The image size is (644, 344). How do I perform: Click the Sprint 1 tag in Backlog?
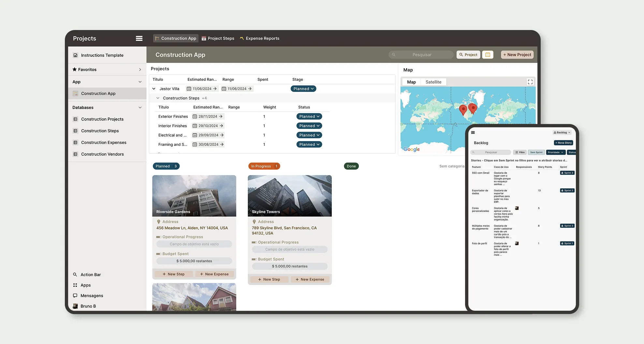pyautogui.click(x=567, y=243)
